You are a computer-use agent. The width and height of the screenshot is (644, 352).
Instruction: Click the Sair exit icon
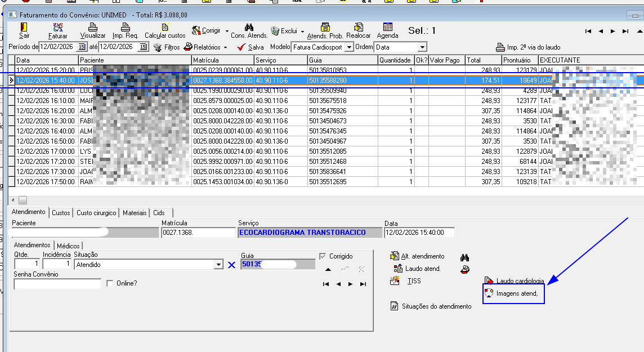(x=24, y=28)
